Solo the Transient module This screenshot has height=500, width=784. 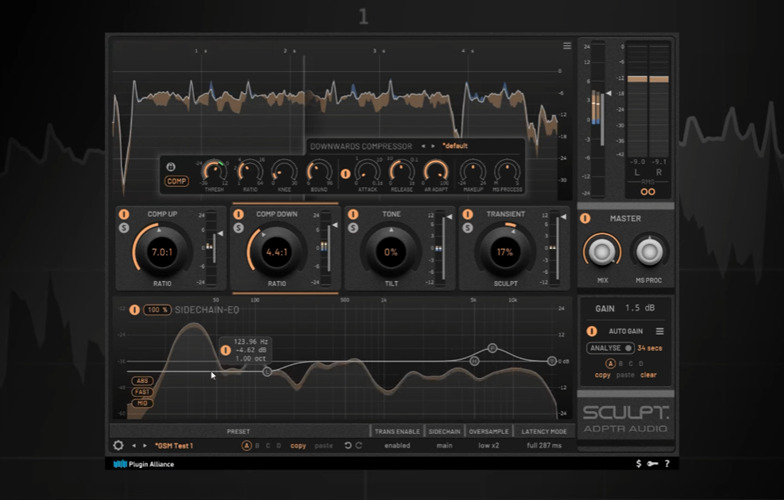point(467,228)
